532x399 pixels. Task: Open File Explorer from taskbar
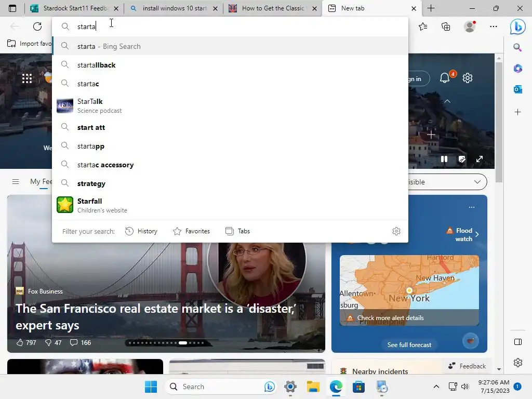313,387
